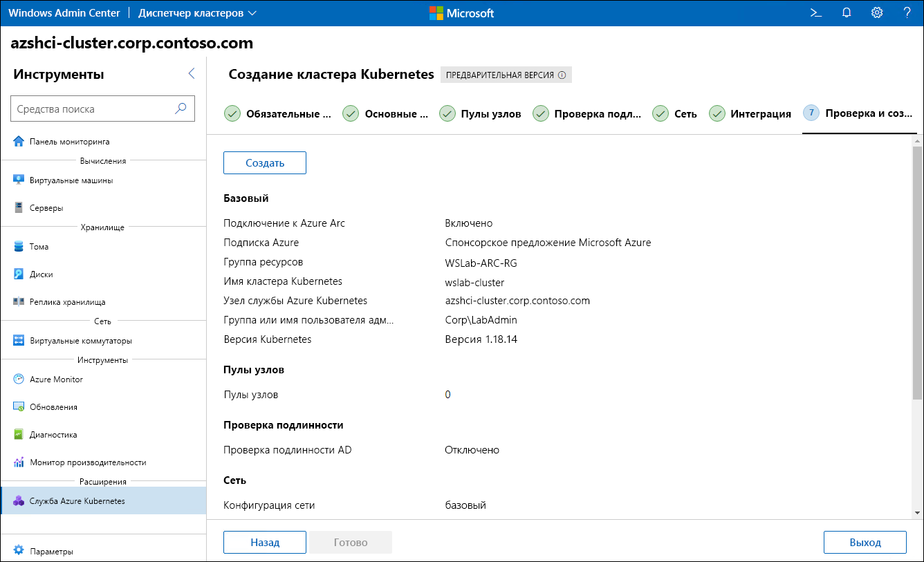Open Параметры in sidebar
The width and height of the screenshot is (924, 562).
click(x=103, y=552)
